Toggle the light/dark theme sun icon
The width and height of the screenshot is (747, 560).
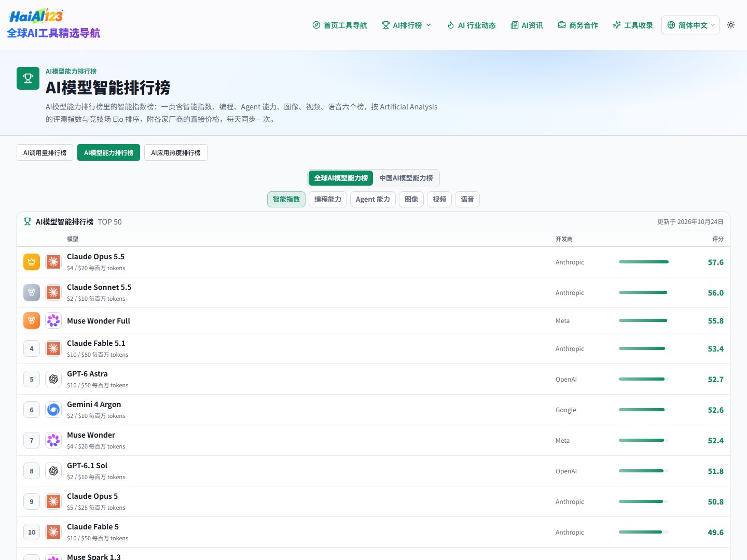pos(731,25)
